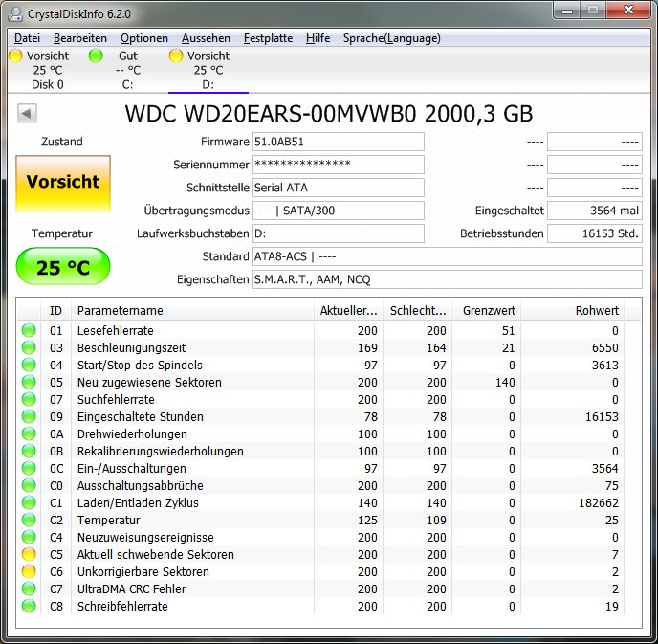Click the Betriebsstunden value 16153 Std.
The height and width of the screenshot is (644, 658).
click(x=595, y=233)
